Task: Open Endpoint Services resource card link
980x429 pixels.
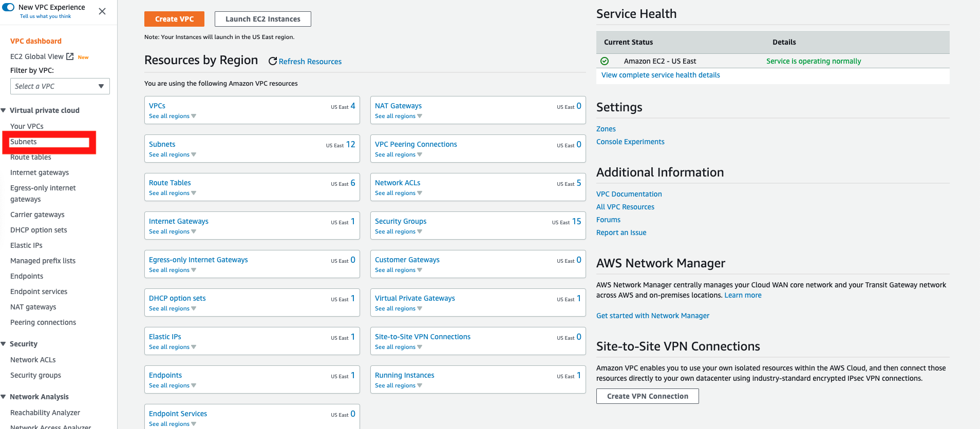Action: coord(178,414)
